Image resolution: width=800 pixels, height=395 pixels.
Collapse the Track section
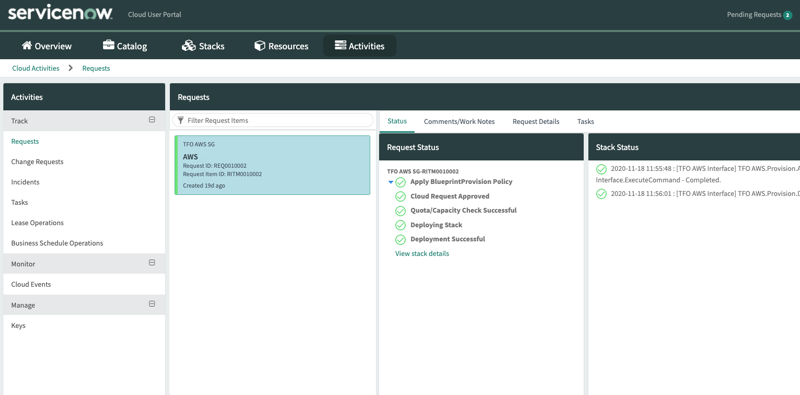[x=152, y=120]
